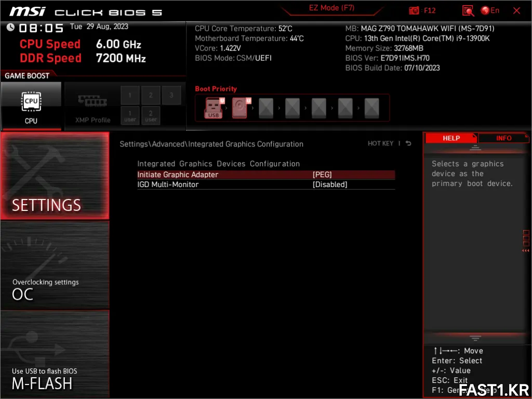This screenshot has height=399, width=532.
Task: Click the fourth boot priority slot
Action: click(x=292, y=108)
